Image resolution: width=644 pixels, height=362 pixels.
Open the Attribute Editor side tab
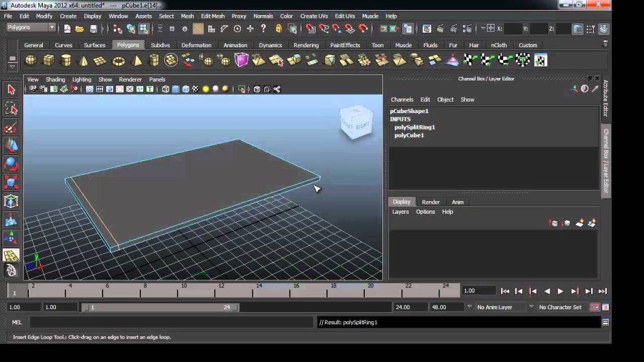coord(606,99)
